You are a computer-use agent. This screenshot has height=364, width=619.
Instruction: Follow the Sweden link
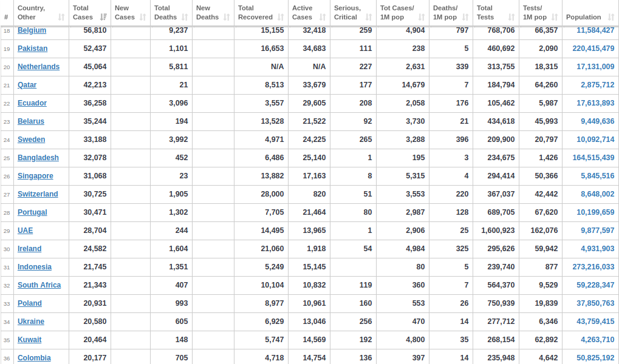pyautogui.click(x=31, y=139)
